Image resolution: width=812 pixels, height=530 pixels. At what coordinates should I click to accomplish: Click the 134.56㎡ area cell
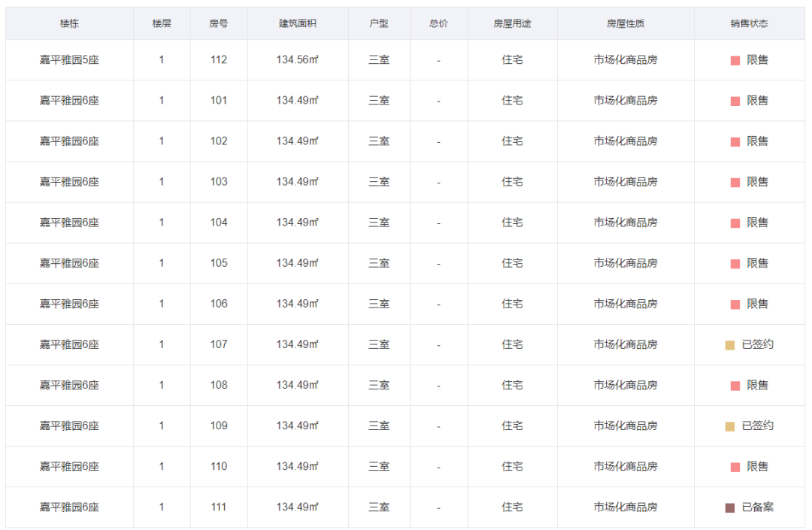coord(298,60)
